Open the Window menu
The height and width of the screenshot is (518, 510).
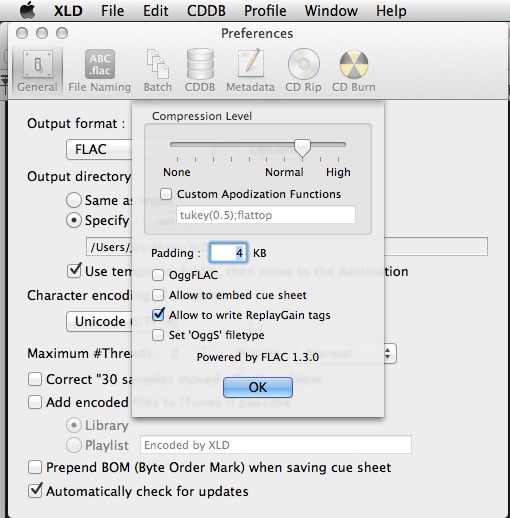tap(331, 11)
